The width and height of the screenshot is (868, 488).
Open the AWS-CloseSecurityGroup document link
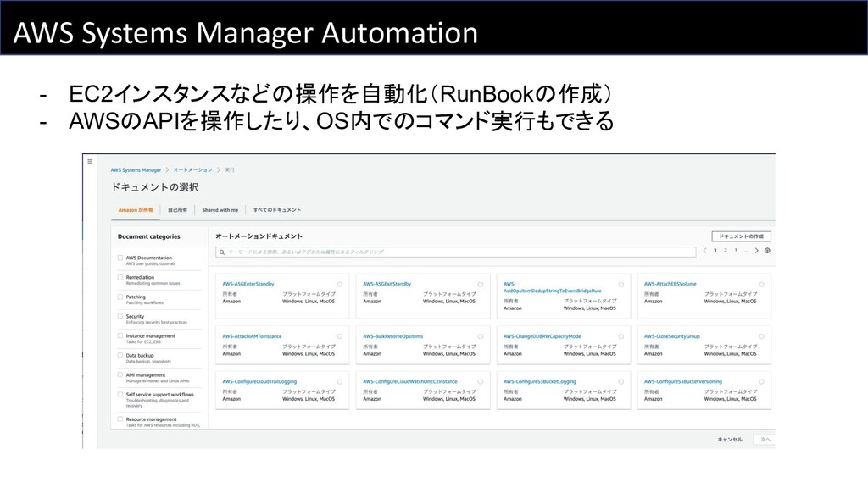click(x=672, y=336)
